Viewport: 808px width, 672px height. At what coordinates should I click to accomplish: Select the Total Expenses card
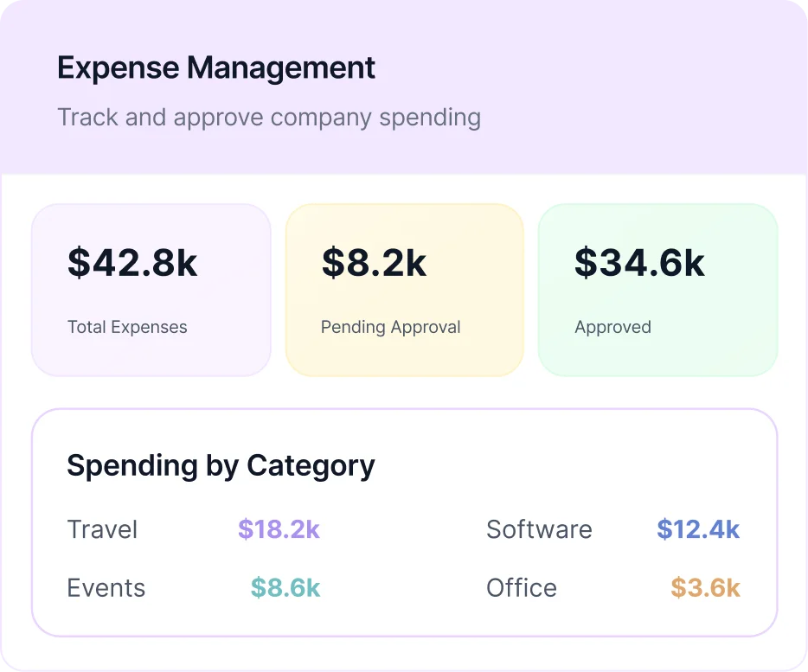(x=151, y=290)
